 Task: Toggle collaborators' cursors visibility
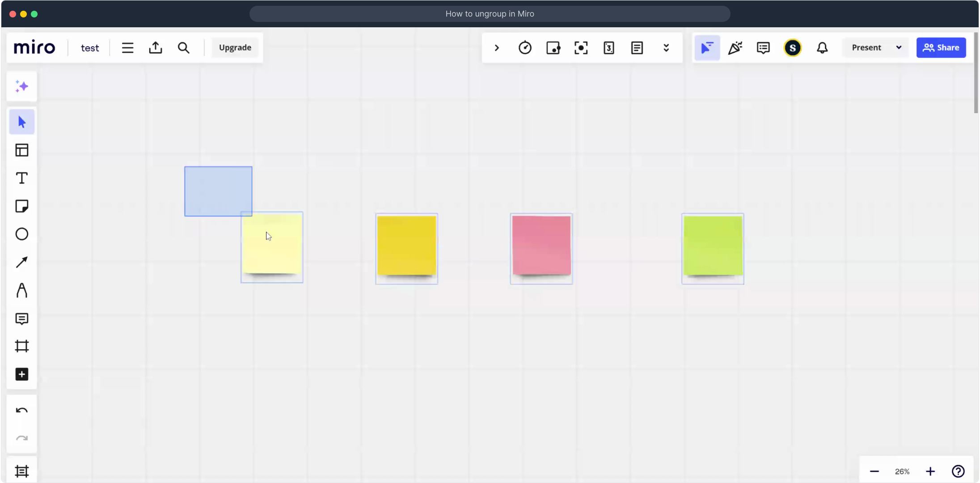[707, 47]
